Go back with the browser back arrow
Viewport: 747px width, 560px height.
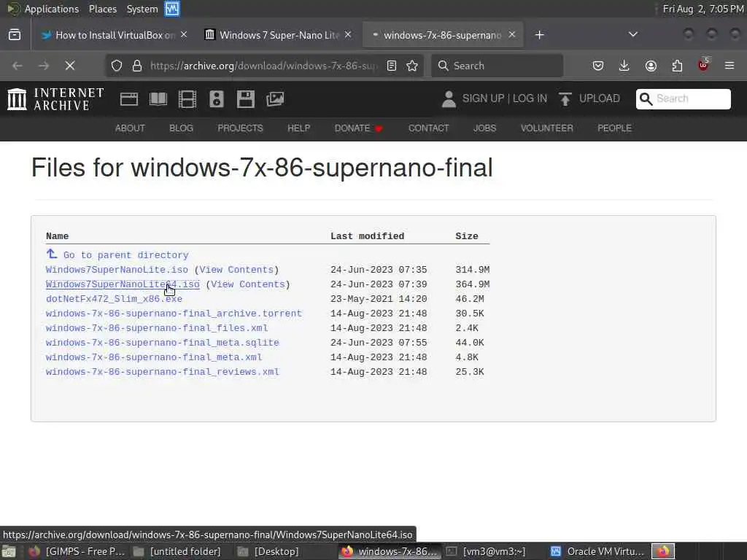click(18, 66)
